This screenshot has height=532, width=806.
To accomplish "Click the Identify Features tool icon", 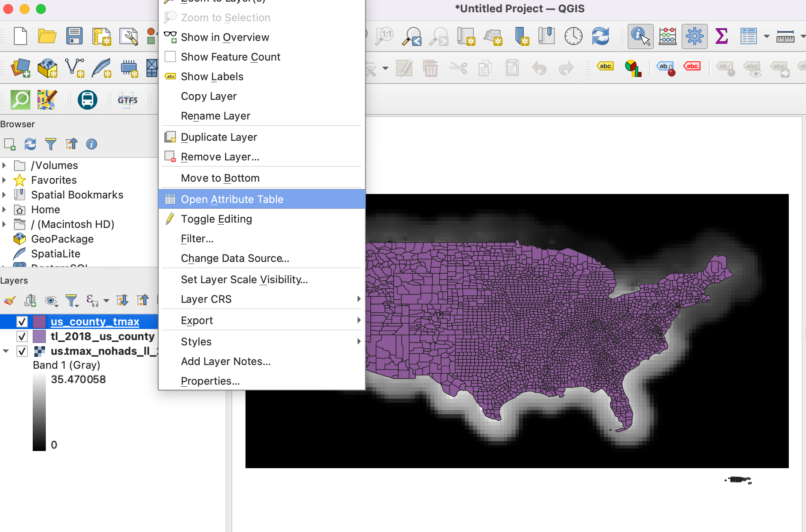I will click(640, 36).
